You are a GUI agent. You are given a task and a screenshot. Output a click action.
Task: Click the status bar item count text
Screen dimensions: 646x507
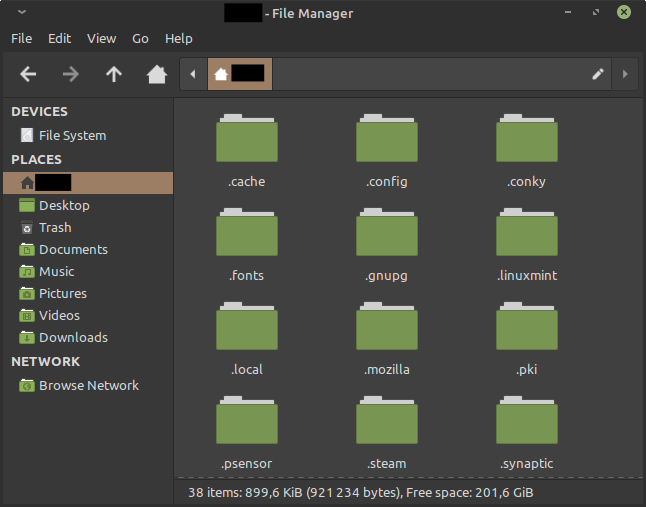pos(360,493)
